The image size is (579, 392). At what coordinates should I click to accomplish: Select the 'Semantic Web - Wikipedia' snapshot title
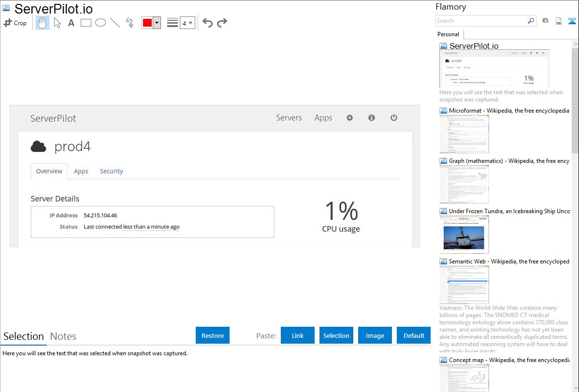coord(509,261)
